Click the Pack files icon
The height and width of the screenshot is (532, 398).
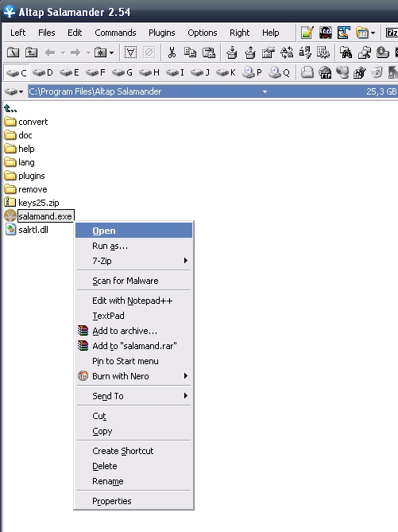pos(232,52)
